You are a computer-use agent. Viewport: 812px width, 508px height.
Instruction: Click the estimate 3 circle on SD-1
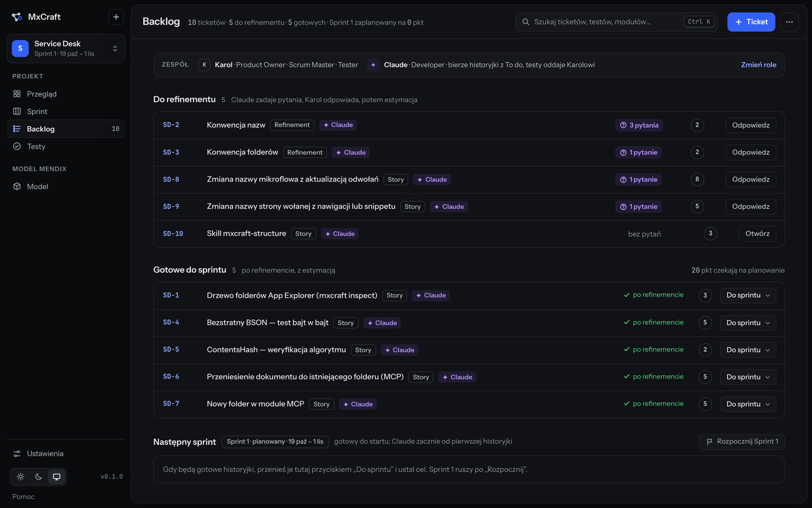coord(705,295)
